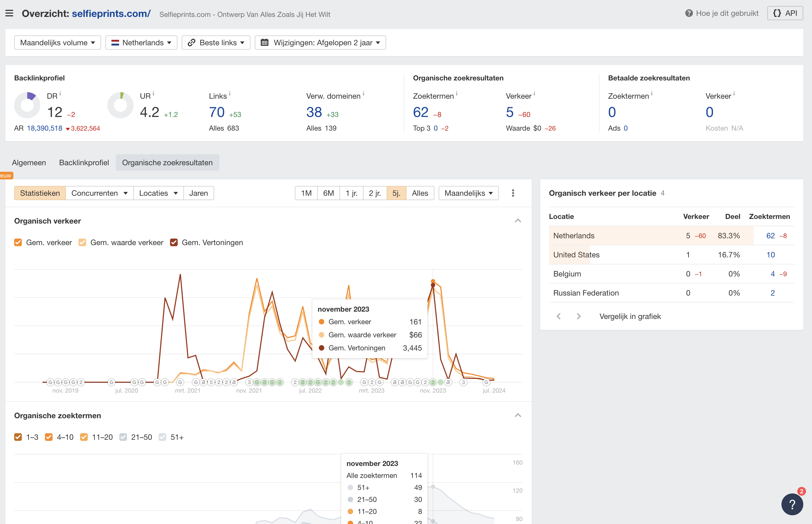
Task: Click the Links info icon
Action: click(229, 93)
